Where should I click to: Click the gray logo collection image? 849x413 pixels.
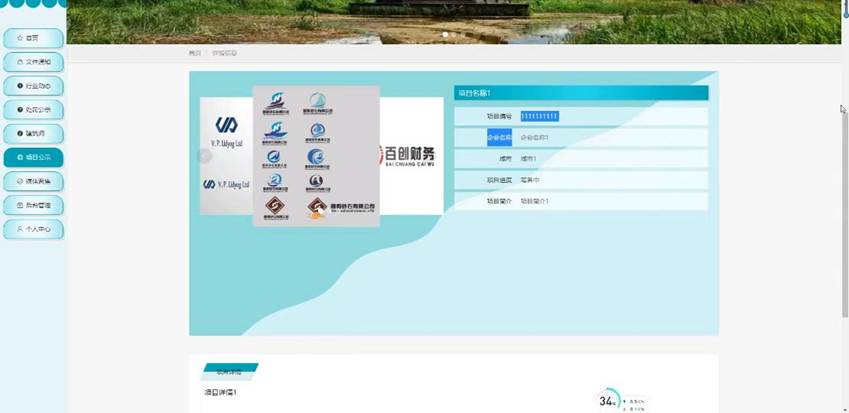coord(316,156)
